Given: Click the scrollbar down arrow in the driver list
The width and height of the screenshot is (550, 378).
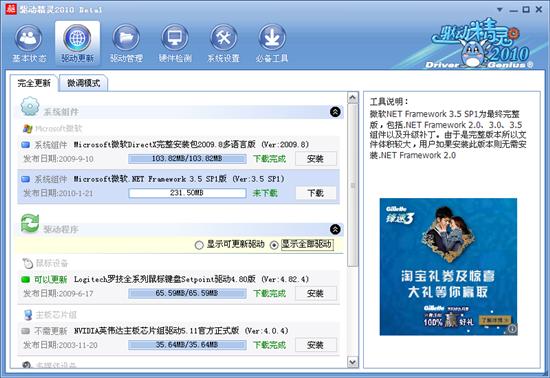Looking at the screenshot, I should pyautogui.click(x=353, y=362).
